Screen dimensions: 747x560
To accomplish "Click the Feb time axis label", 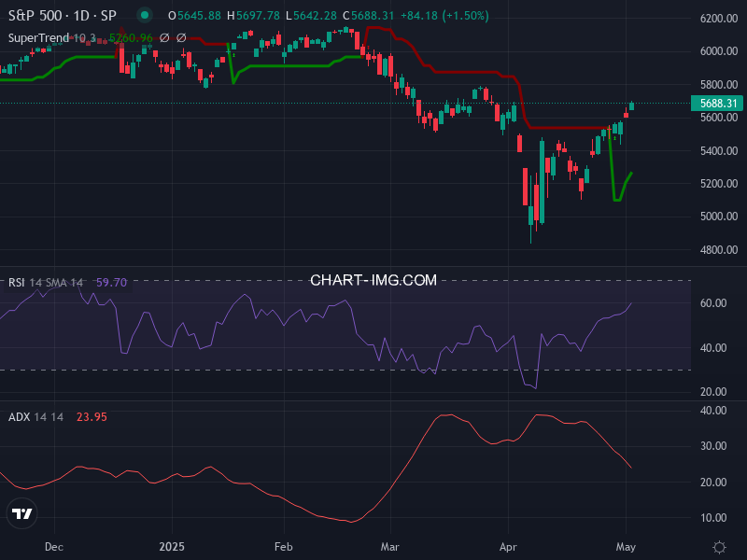I will (284, 547).
